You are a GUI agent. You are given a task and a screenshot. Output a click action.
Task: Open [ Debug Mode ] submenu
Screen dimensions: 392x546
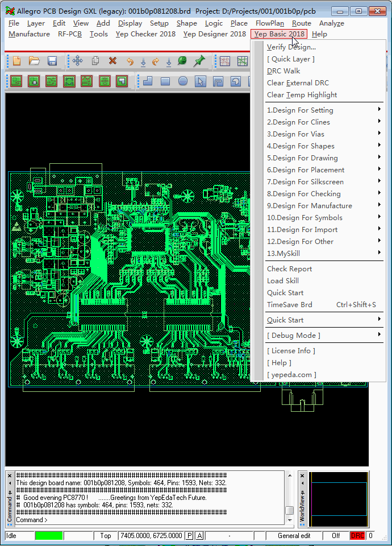[x=324, y=336]
